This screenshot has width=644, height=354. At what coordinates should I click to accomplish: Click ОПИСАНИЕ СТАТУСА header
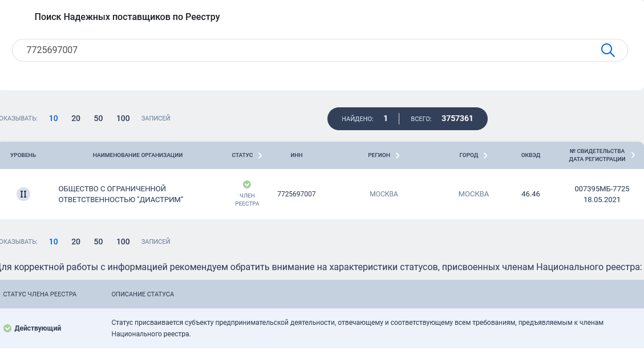[x=143, y=294]
